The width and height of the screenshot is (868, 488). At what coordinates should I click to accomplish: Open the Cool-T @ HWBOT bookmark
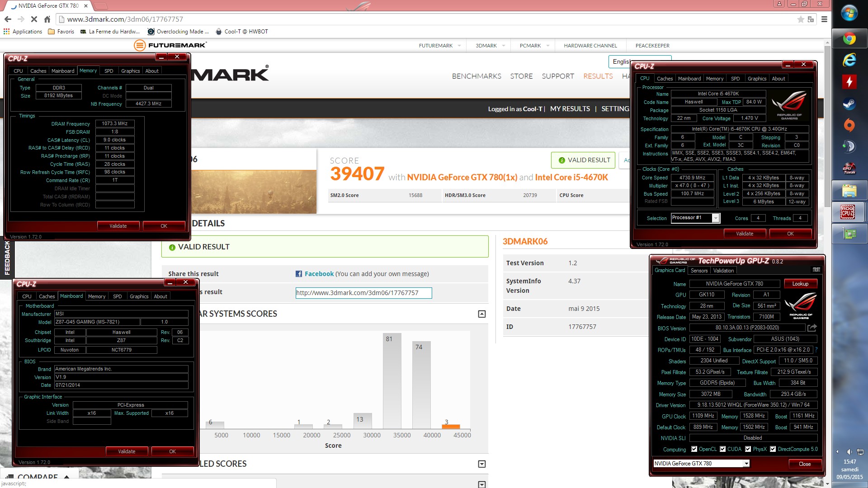[x=242, y=32]
